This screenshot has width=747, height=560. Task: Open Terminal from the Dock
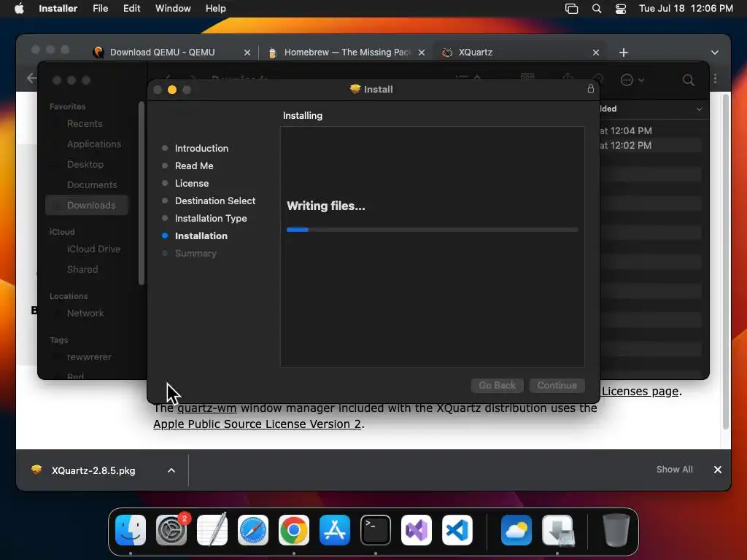tap(376, 530)
